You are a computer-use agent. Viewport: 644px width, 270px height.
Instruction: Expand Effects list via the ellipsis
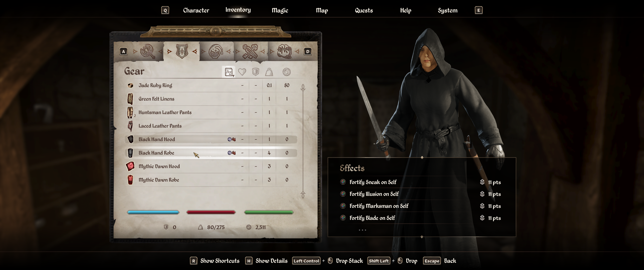(x=362, y=230)
